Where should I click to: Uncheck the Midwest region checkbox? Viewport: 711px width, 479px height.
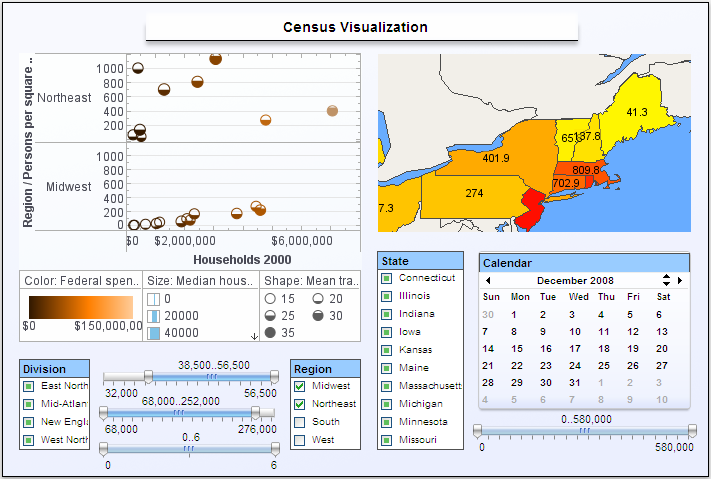(x=300, y=386)
